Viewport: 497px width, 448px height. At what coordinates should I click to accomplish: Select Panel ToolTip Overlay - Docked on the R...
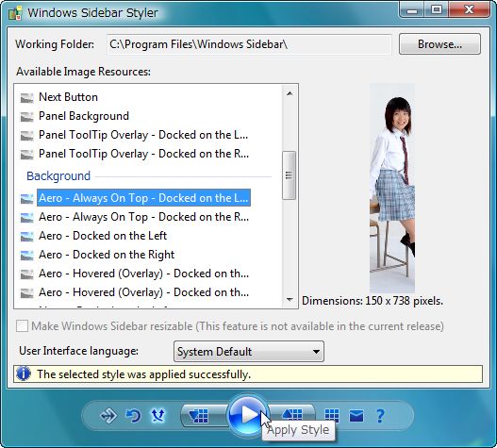(143, 154)
